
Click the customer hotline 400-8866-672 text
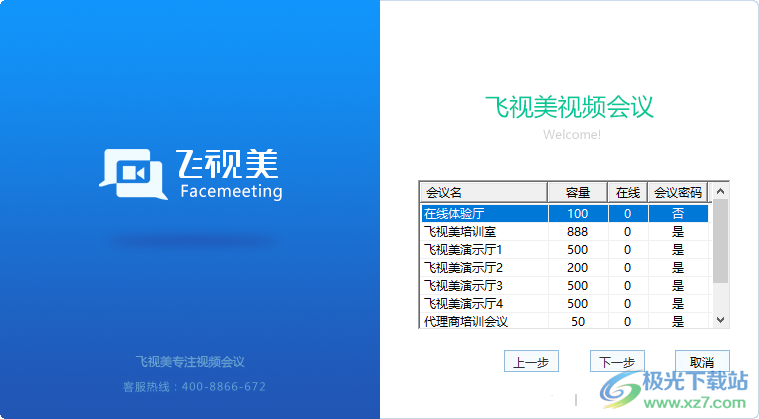click(x=194, y=387)
